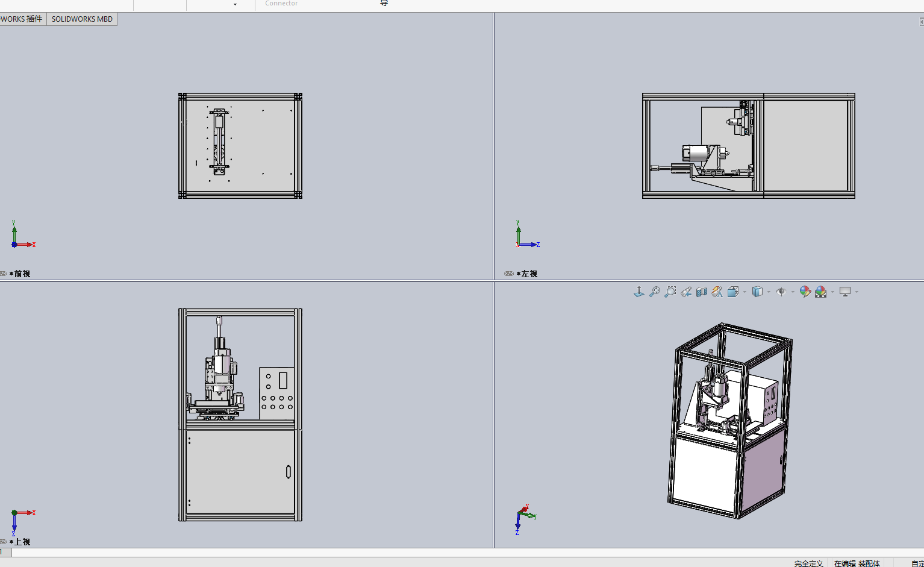
Task: Click the Hide/Show Items eye icon
Action: (781, 292)
